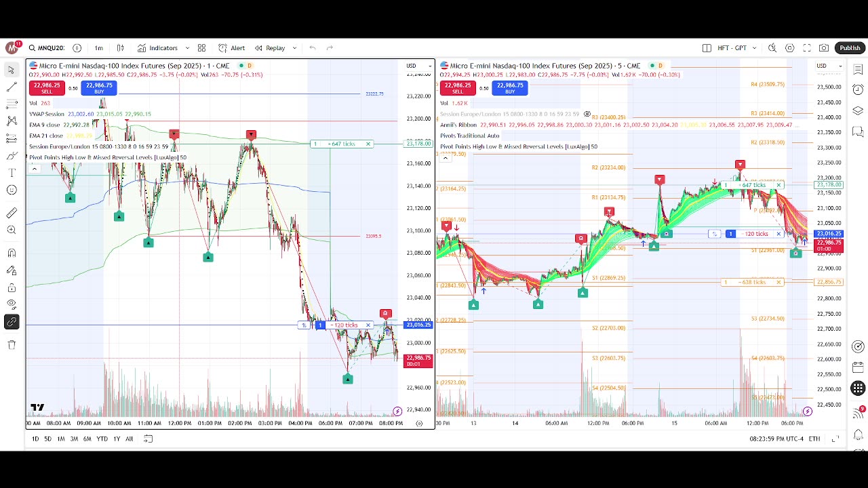868x488 pixels.
Task: Select the 5D time range
Action: [47, 439]
